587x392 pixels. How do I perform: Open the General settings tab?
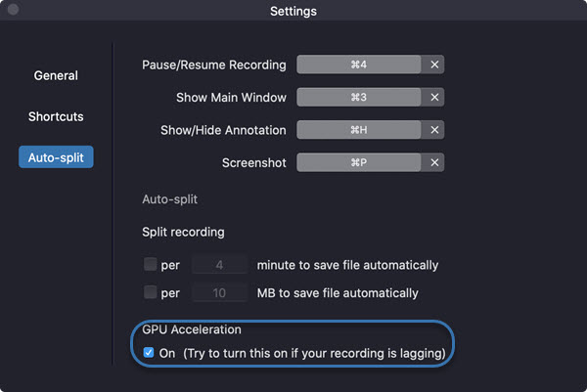56,75
